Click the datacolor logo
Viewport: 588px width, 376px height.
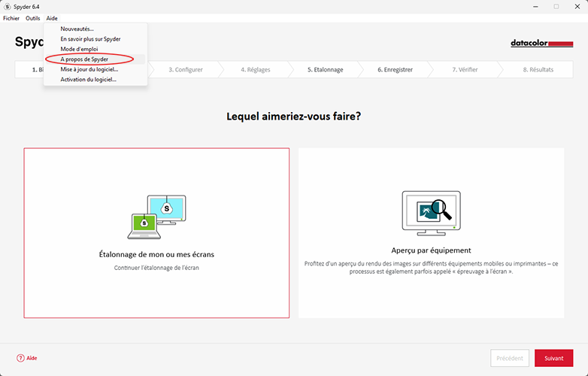[541, 44]
